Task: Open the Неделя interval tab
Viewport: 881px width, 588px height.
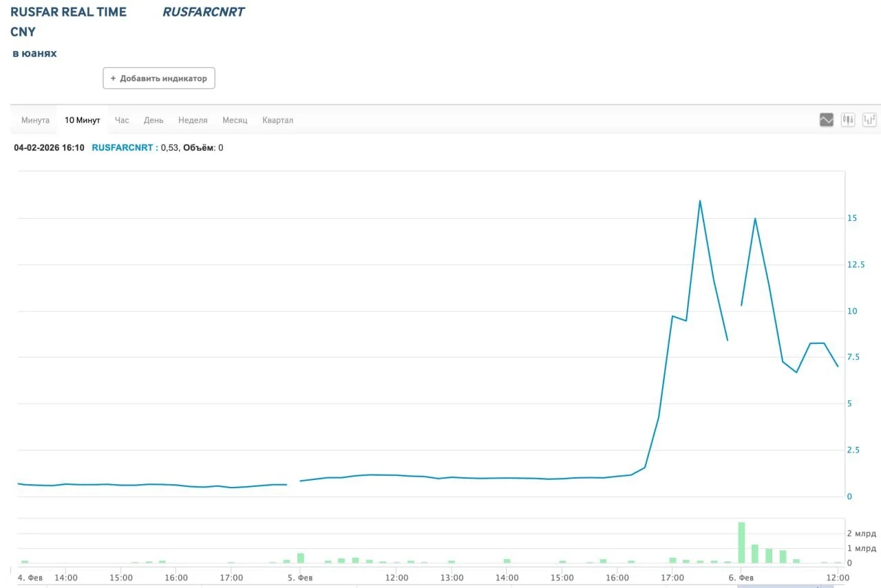Action: (193, 120)
